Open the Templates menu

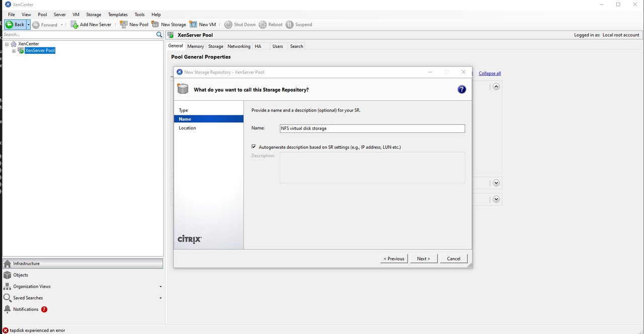(x=118, y=15)
